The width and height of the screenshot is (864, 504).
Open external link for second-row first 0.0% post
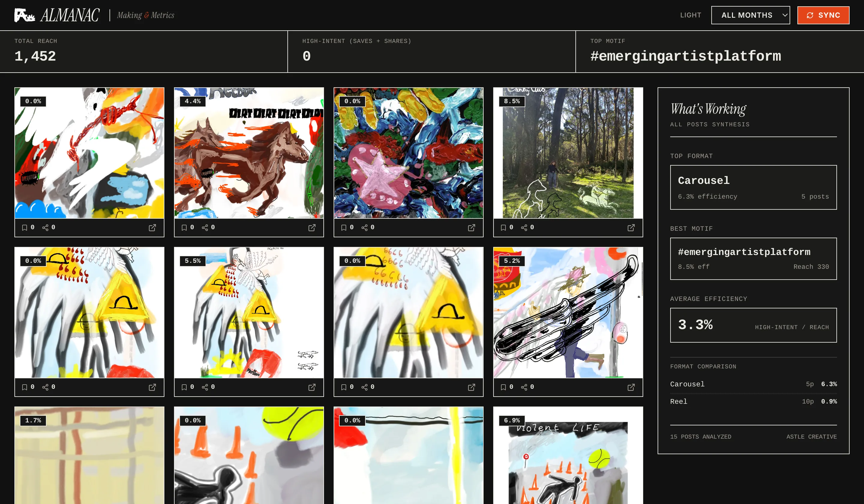[152, 387]
